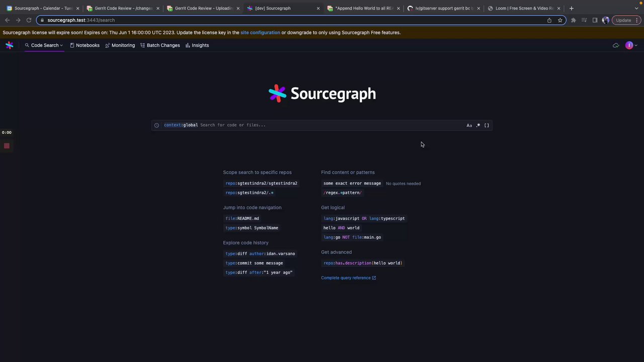Stop the recording with the red button
This screenshot has height=362, width=644.
[x=7, y=146]
